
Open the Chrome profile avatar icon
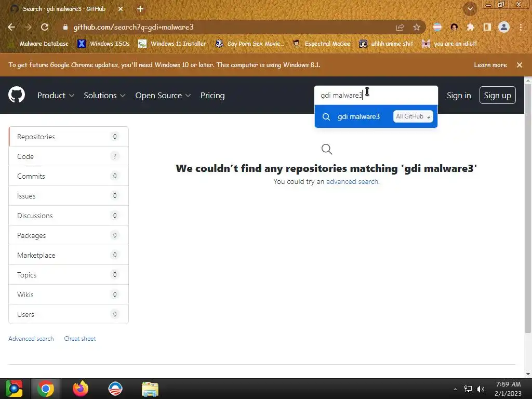click(504, 27)
